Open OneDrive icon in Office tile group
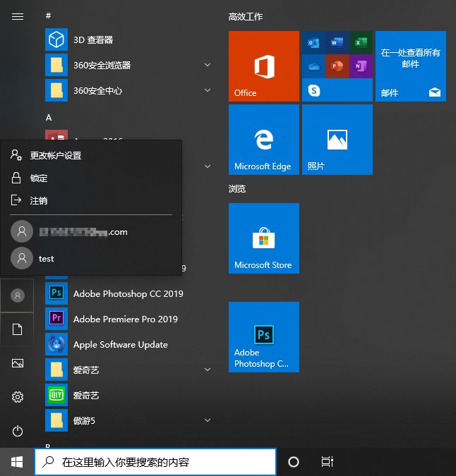 point(313,66)
